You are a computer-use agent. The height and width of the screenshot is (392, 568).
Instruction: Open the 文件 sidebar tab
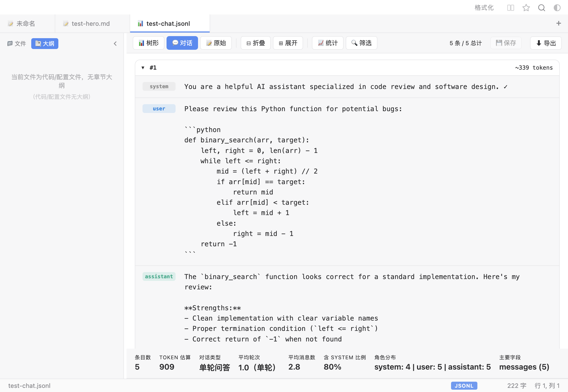tap(17, 44)
